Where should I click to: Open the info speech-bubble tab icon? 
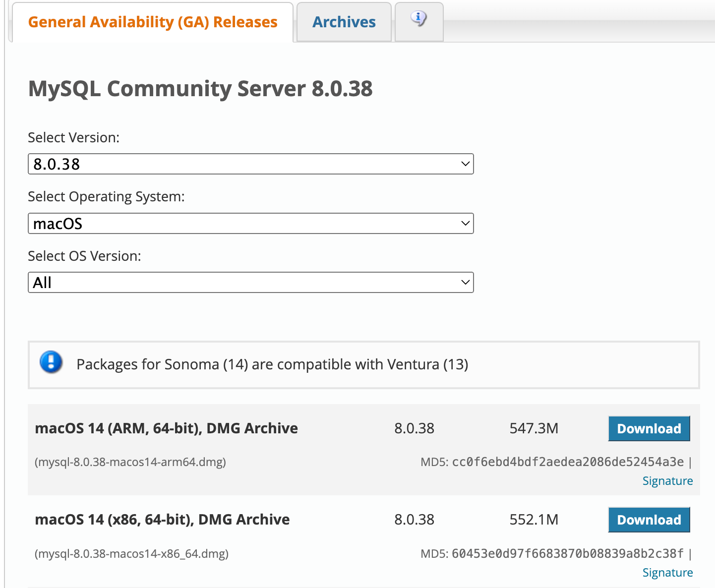pyautogui.click(x=419, y=19)
